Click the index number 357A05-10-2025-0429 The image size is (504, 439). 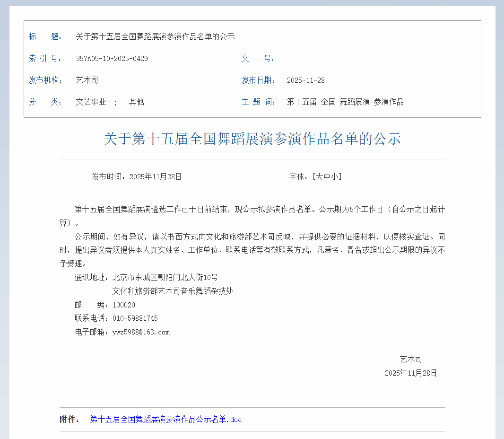pos(112,59)
